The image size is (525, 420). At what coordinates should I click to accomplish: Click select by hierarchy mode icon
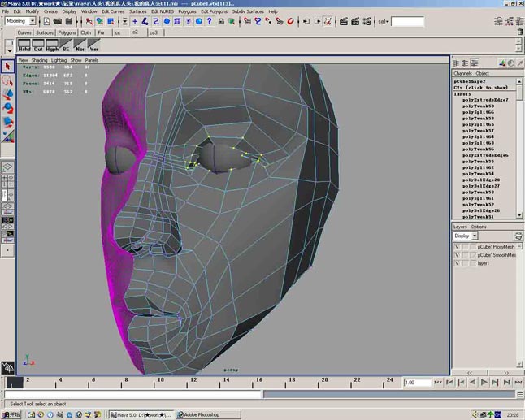tap(89, 21)
